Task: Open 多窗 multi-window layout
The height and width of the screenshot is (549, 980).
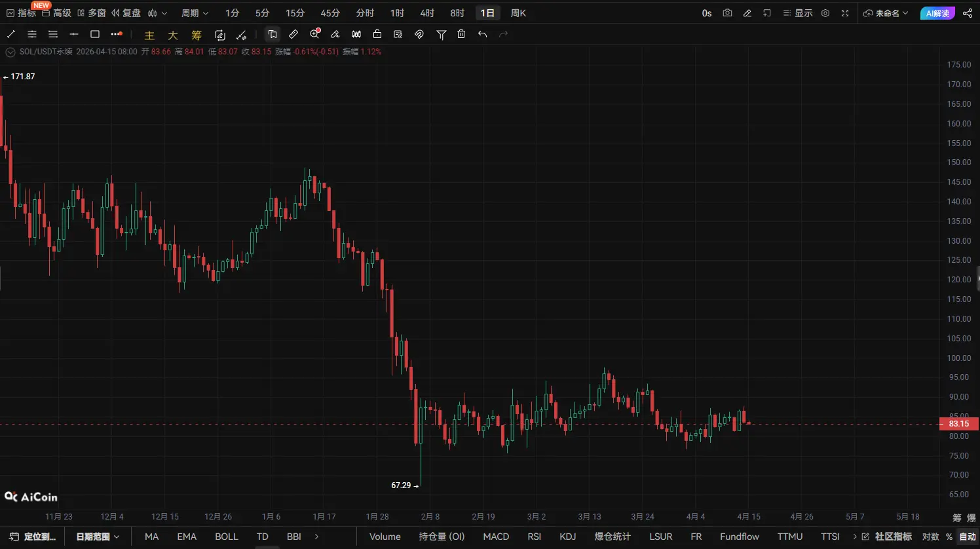Action: point(92,13)
